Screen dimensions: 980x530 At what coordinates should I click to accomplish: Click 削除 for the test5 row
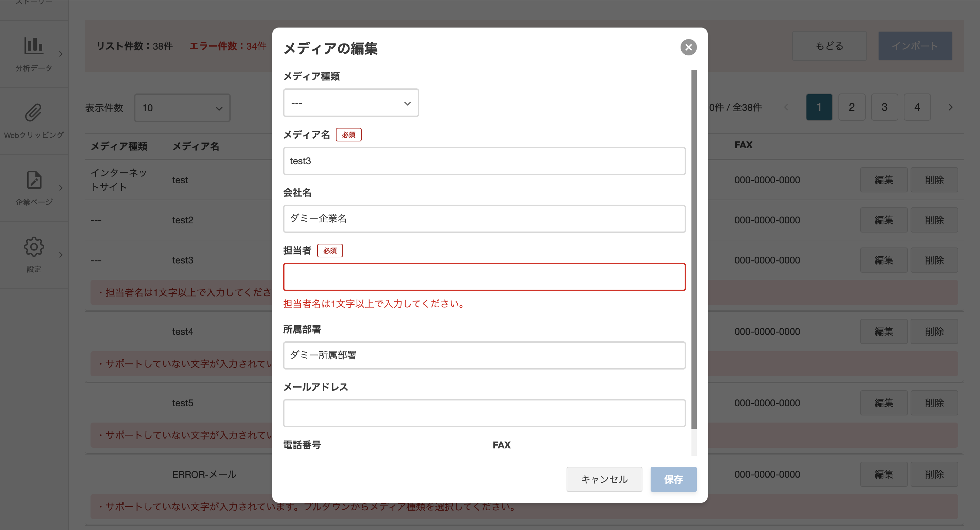coord(934,403)
